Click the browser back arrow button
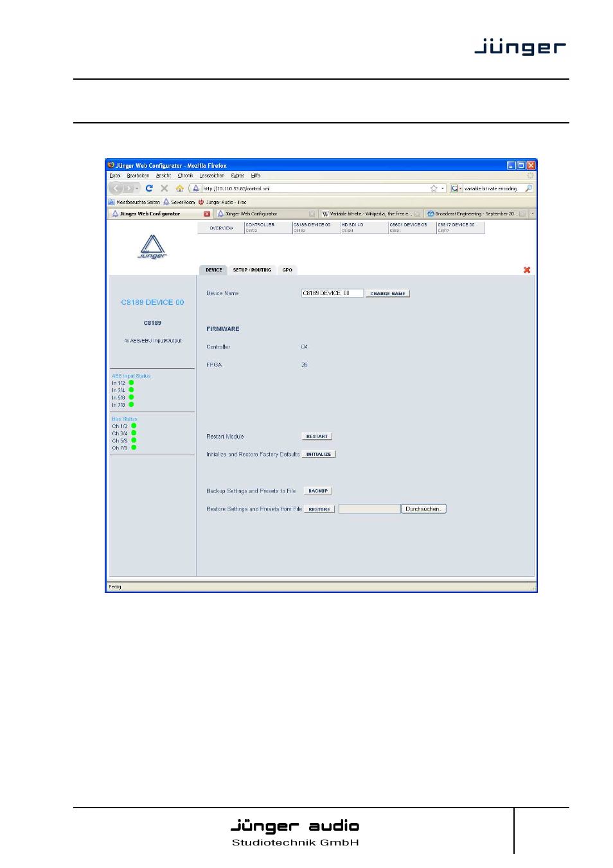This screenshot has width=613, height=868. (116, 188)
